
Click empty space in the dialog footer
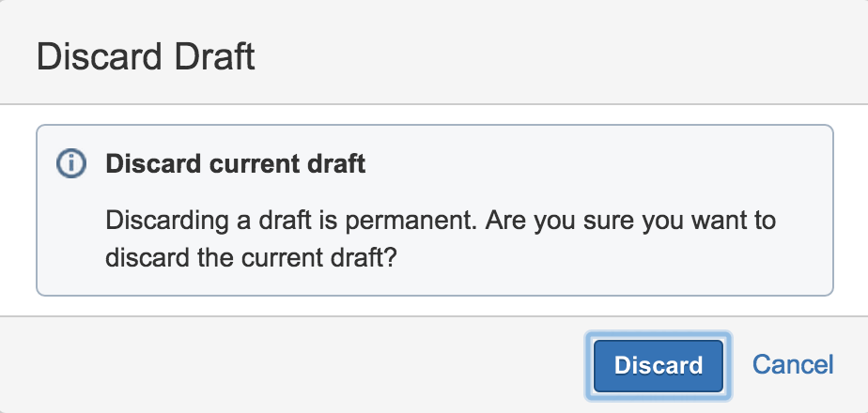282,364
